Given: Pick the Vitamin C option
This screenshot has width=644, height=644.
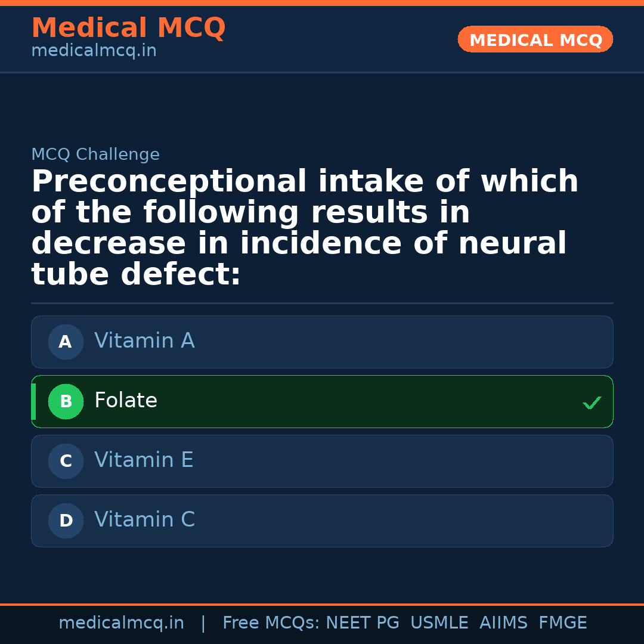Looking at the screenshot, I should click(x=322, y=521).
